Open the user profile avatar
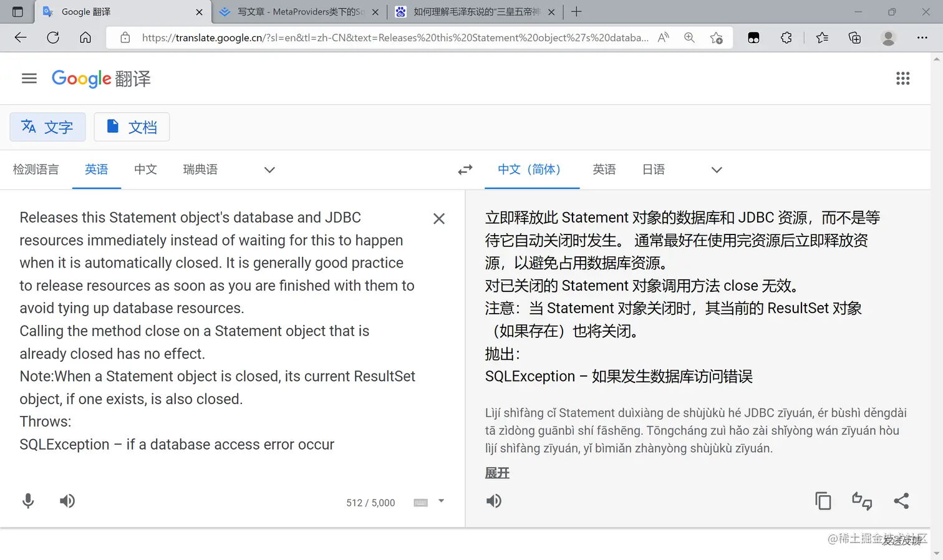This screenshot has height=560, width=943. click(x=888, y=37)
